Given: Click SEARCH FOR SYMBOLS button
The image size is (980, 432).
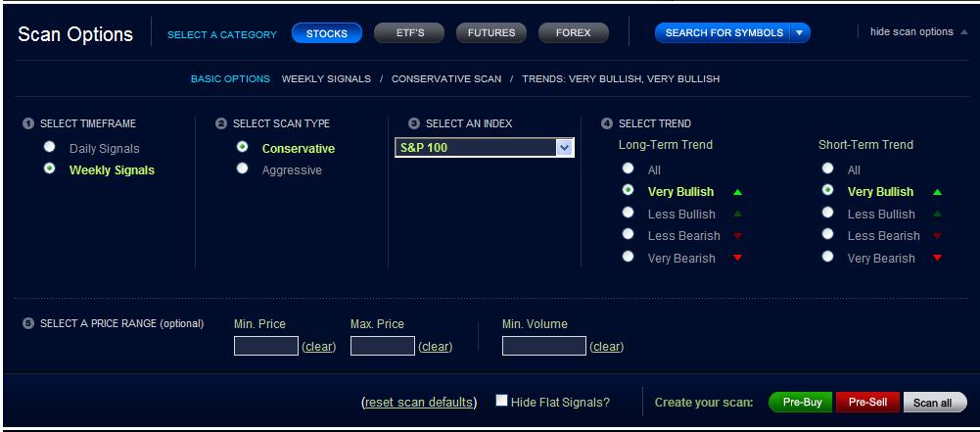Looking at the screenshot, I should coord(723,33).
